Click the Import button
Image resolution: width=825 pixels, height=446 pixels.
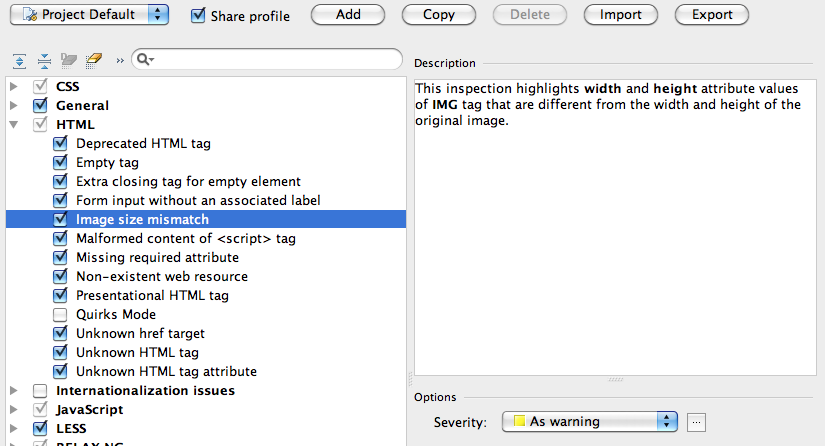coord(621,15)
